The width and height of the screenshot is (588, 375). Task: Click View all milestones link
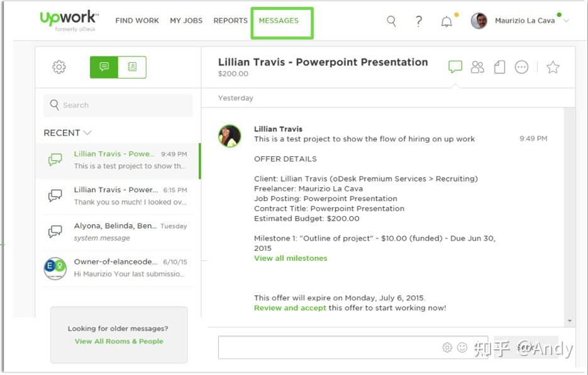coord(291,258)
